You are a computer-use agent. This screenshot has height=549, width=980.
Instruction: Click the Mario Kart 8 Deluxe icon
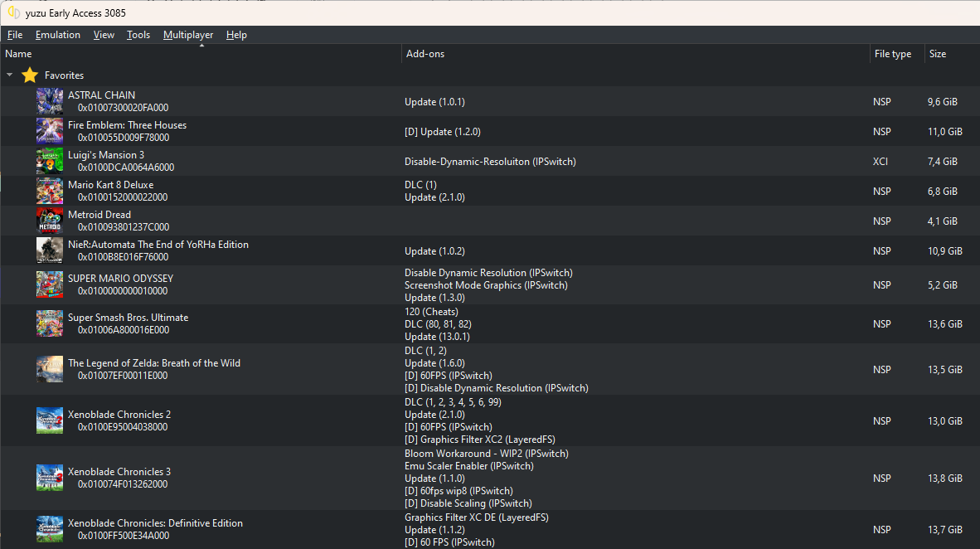(50, 191)
